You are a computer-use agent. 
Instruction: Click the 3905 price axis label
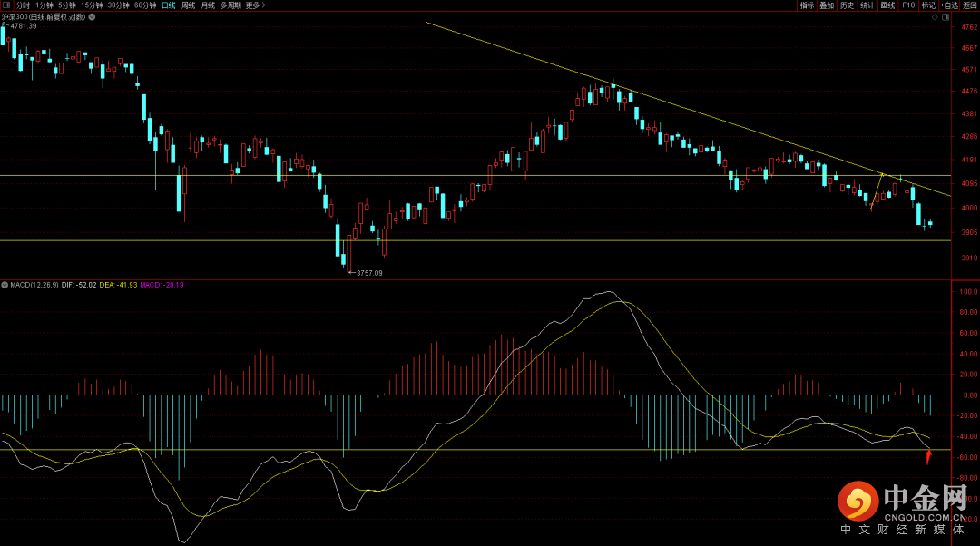coord(969,232)
